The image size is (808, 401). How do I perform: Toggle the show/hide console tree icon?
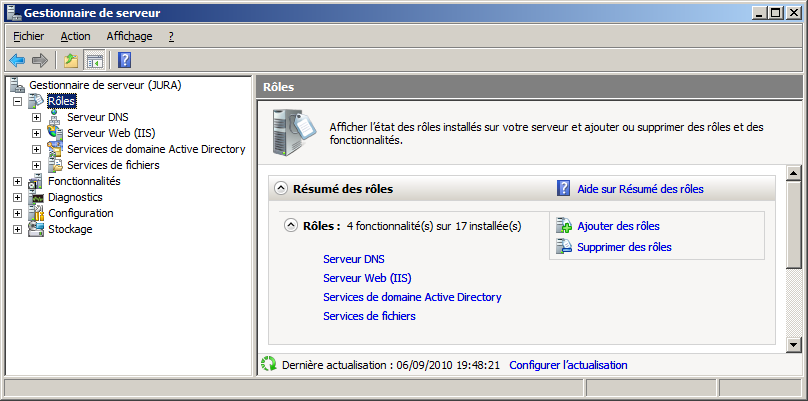point(94,60)
